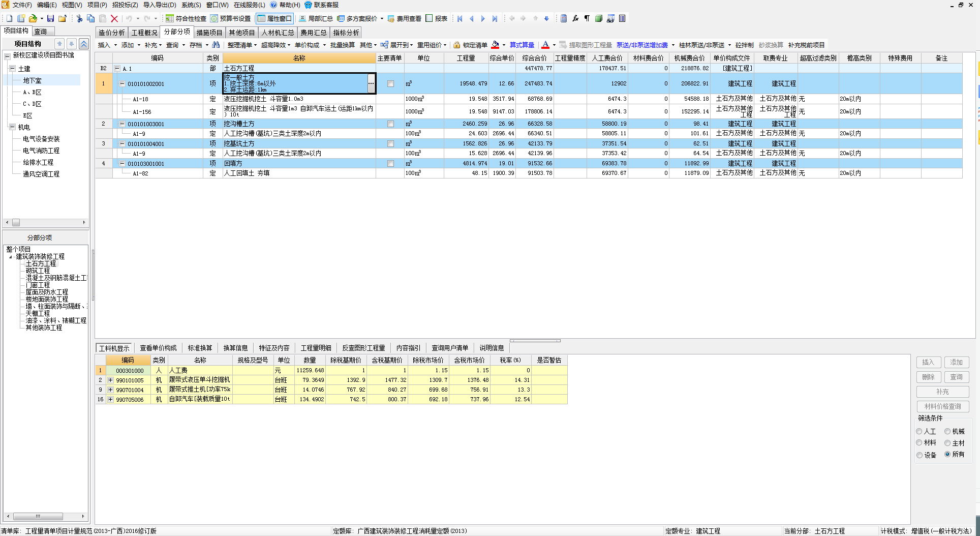The width and height of the screenshot is (980, 536).
Task: Switch to 造价分析 tab
Action: click(x=112, y=33)
